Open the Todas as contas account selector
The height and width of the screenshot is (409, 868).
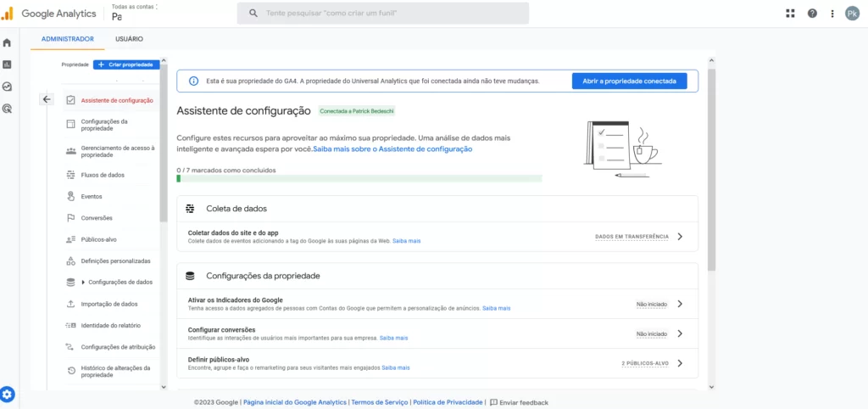[133, 13]
